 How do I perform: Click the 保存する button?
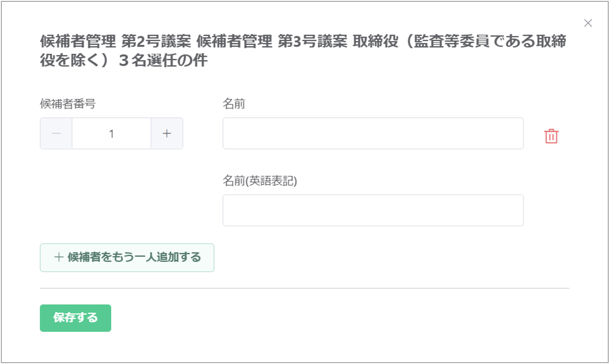coord(76,318)
